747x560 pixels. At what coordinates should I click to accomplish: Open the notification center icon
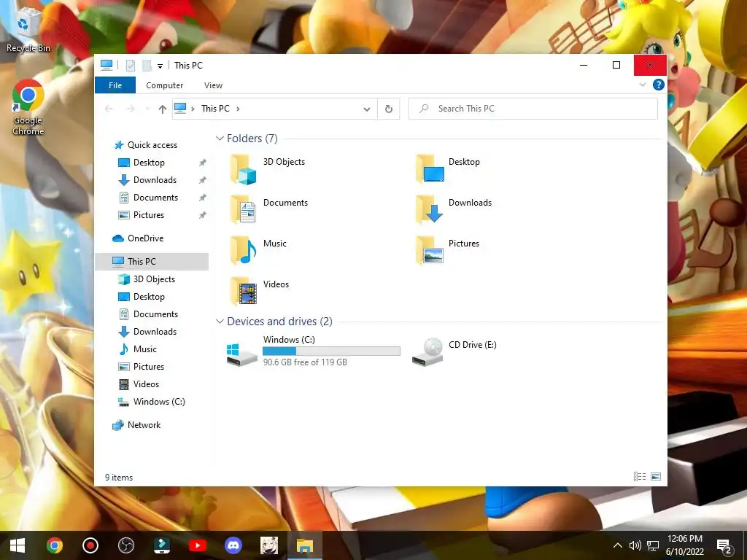click(x=724, y=545)
